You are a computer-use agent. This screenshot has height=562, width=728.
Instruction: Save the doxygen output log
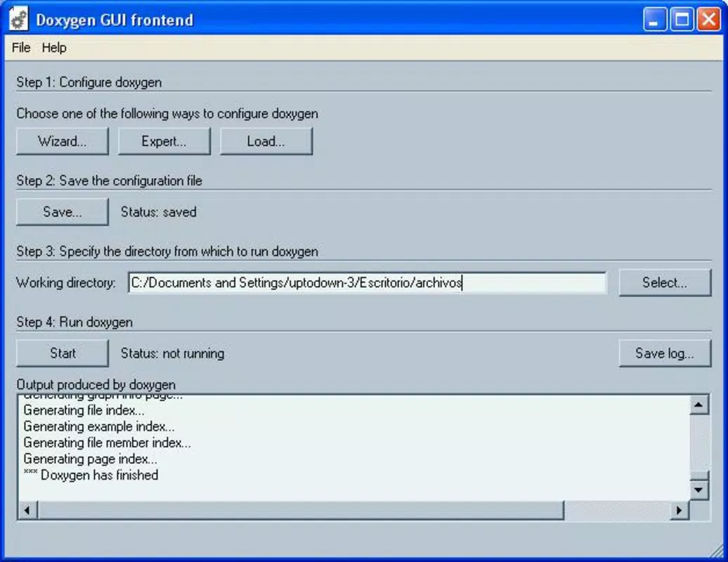(665, 353)
